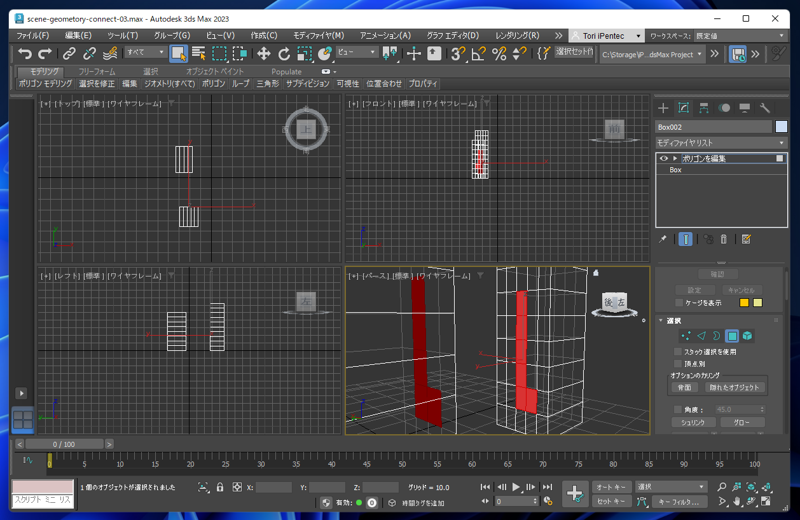Toggle eye visibility of ポリゴンを編集 modifier

point(663,158)
